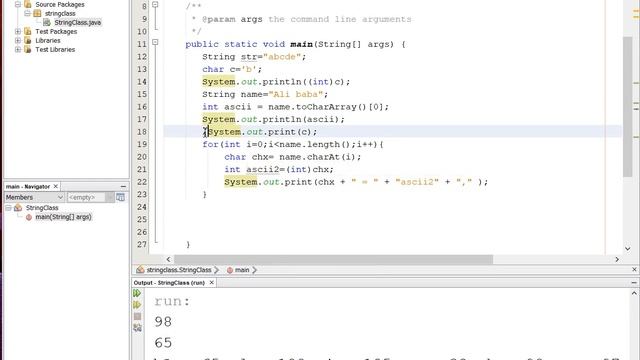Collapse StringClass node in Navigator
640x360 pixels.
coord(8,208)
